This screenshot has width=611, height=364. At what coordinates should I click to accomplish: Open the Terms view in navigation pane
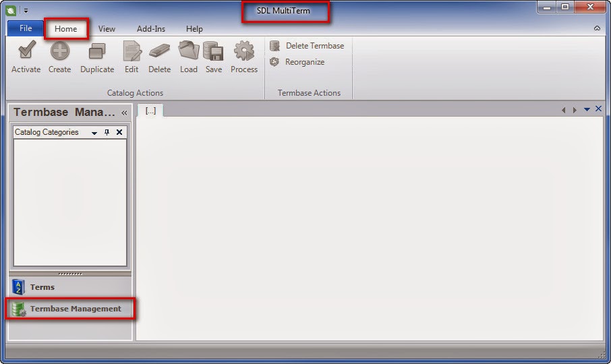[x=70, y=287]
